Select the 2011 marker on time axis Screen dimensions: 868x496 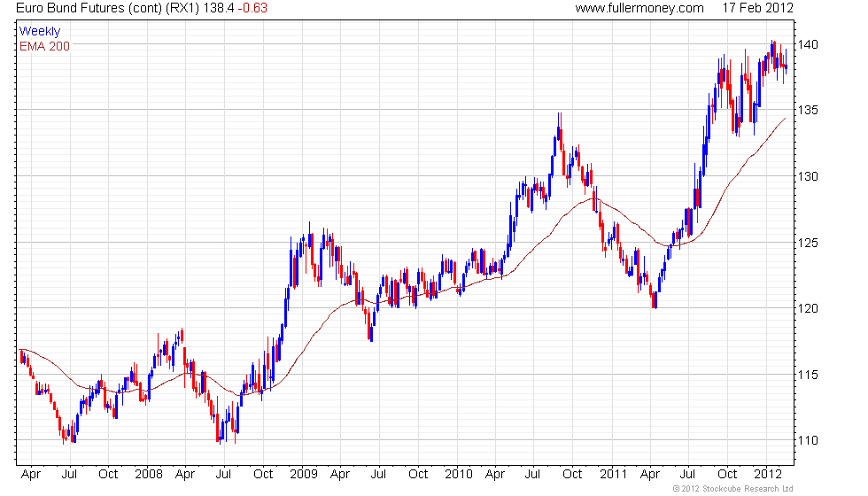(614, 474)
